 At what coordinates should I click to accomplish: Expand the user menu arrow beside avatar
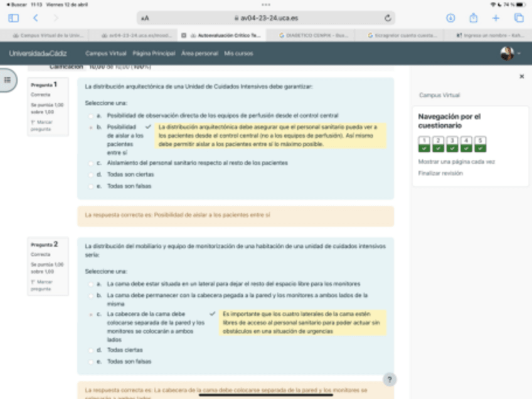[519, 53]
